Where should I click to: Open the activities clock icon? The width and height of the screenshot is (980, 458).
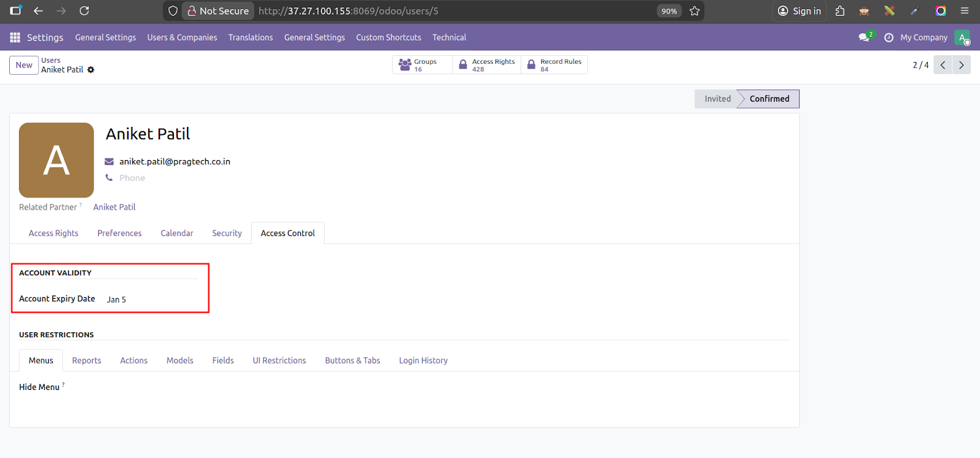click(889, 37)
